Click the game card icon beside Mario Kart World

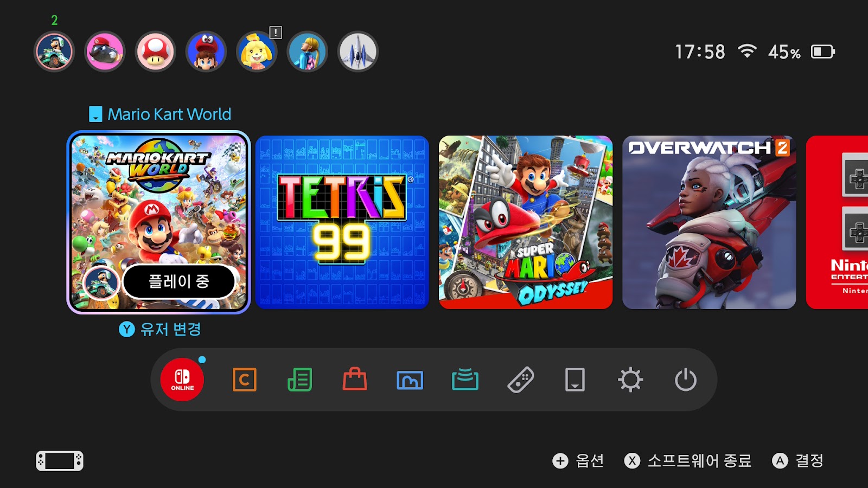point(95,114)
